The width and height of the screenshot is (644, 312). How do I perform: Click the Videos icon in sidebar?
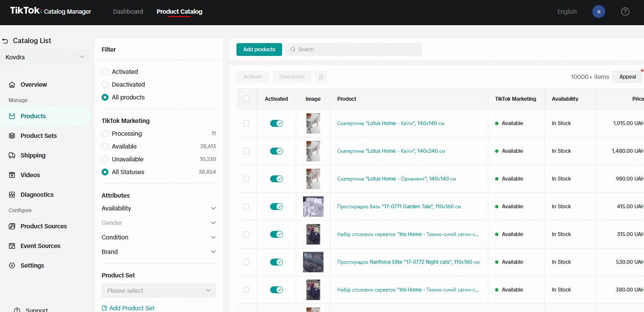(12, 175)
